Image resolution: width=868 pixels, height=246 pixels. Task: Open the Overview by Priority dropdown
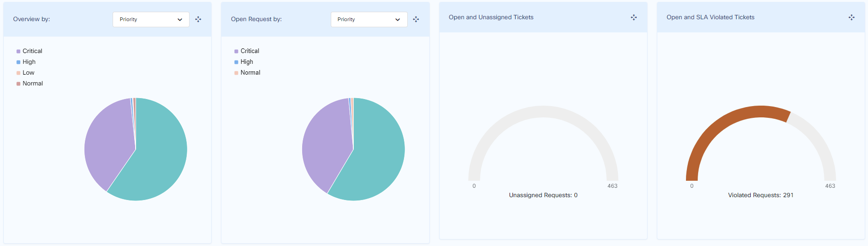click(151, 19)
